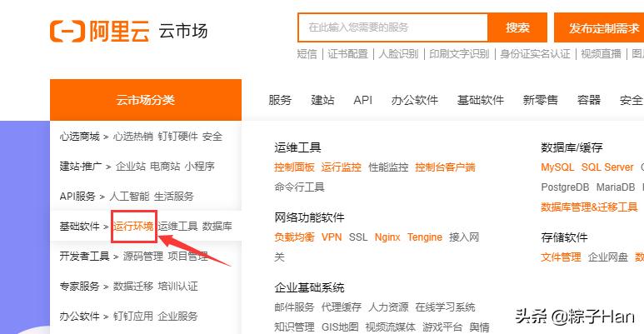
Task: Open the 文件管理 link
Action: (561, 257)
